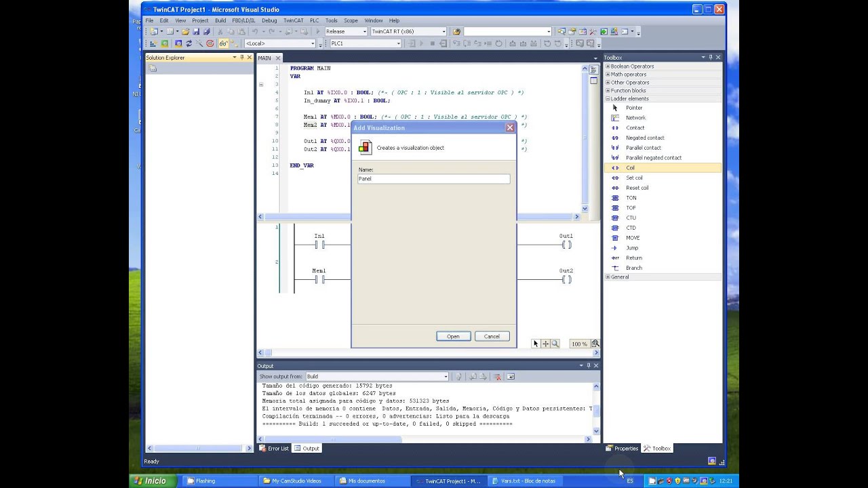Click Open in Add Visualization dialog
This screenshot has height=488, width=868.
453,336
